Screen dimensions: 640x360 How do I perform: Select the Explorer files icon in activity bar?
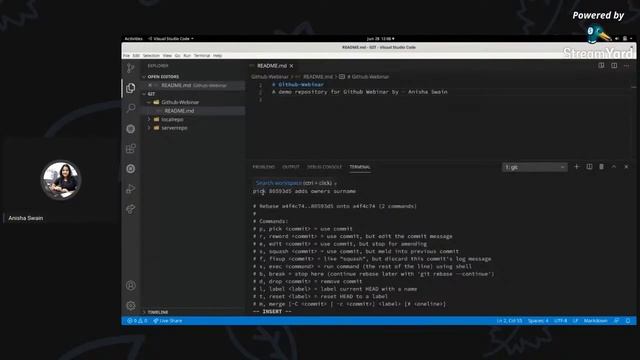pos(131,88)
